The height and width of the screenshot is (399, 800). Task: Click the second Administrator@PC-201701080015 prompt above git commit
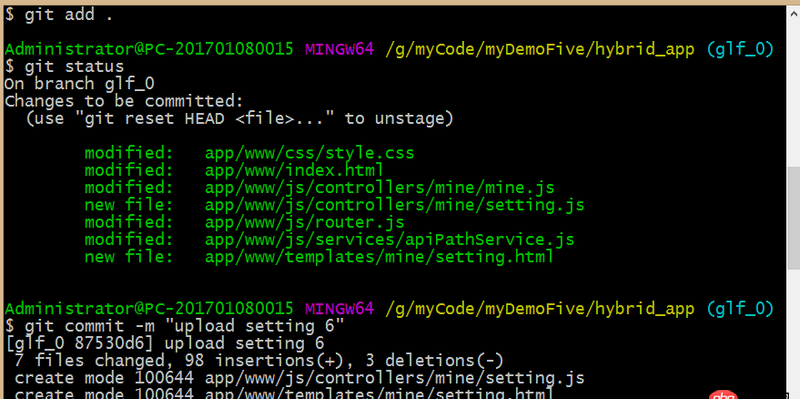[x=149, y=309]
